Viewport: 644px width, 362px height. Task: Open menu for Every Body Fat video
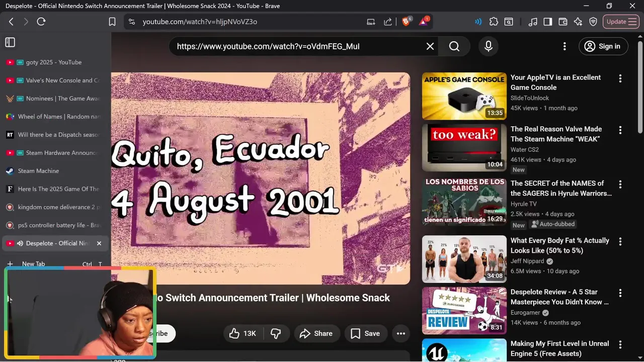point(620,242)
